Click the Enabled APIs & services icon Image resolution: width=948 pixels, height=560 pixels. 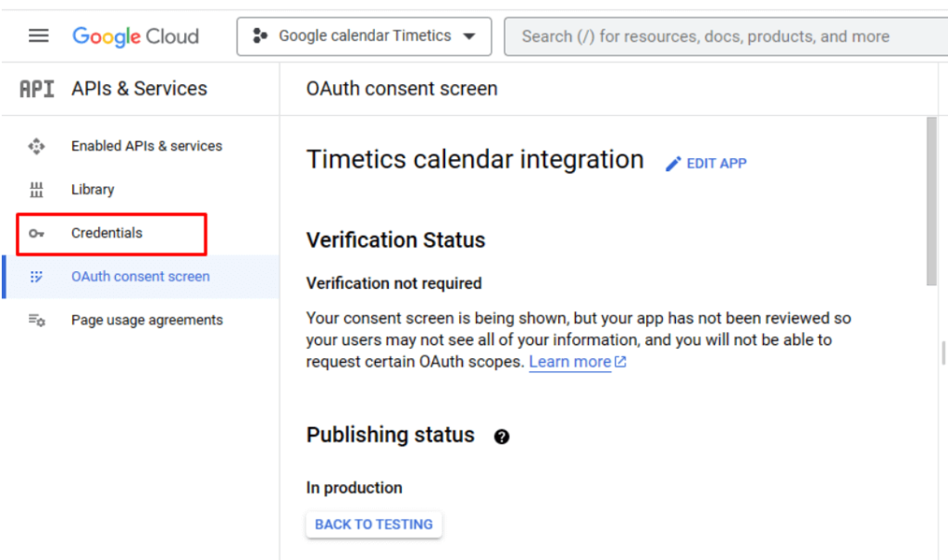pyautogui.click(x=36, y=146)
